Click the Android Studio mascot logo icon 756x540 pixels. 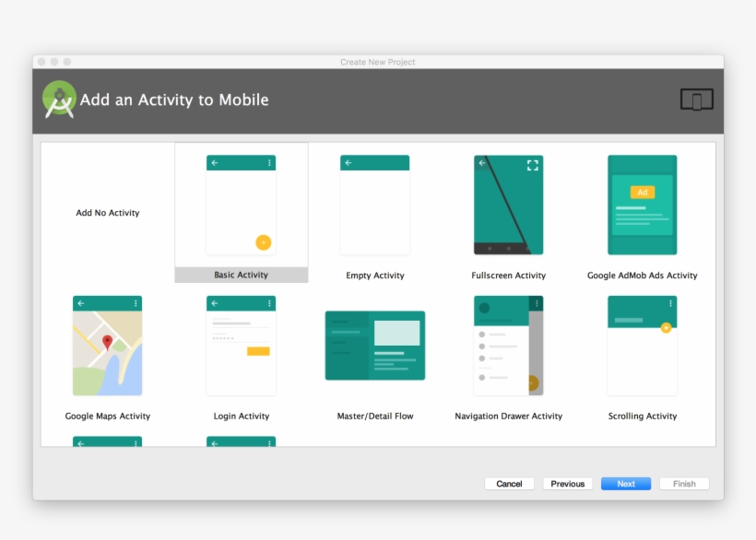(x=57, y=99)
